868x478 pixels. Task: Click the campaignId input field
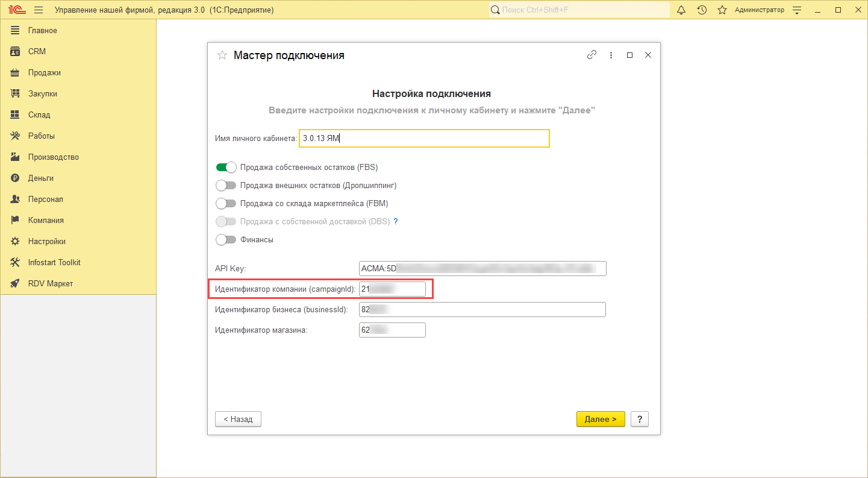392,289
